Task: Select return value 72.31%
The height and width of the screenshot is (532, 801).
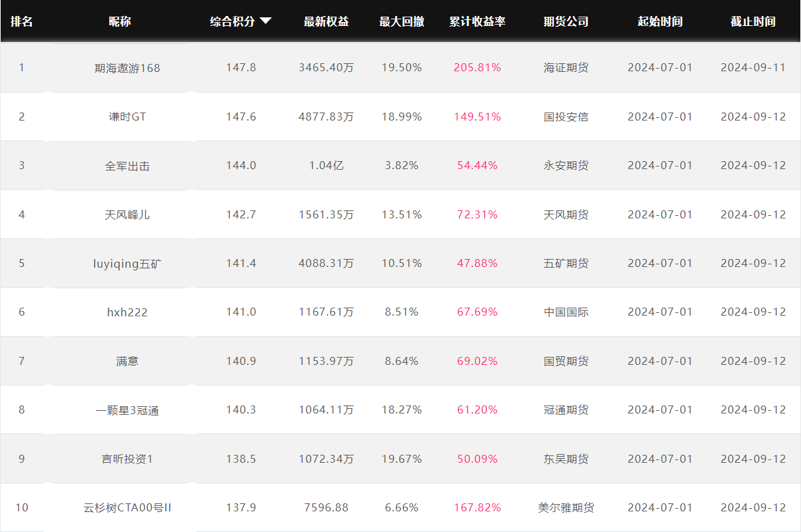Action: [x=477, y=214]
